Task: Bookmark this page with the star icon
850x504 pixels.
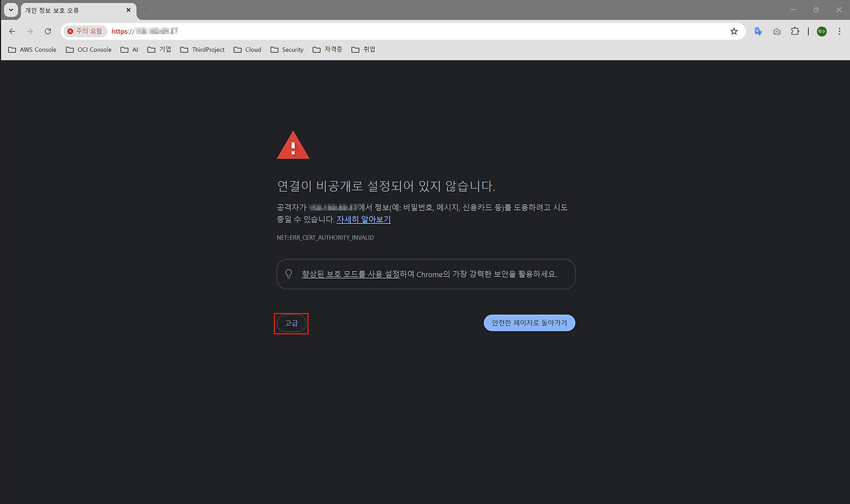Action: coord(734,31)
